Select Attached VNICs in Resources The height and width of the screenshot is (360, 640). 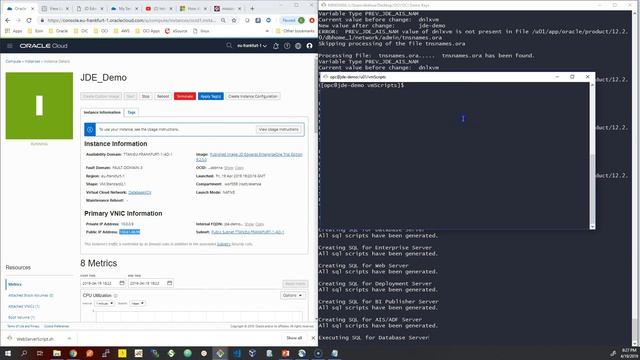click(24, 306)
